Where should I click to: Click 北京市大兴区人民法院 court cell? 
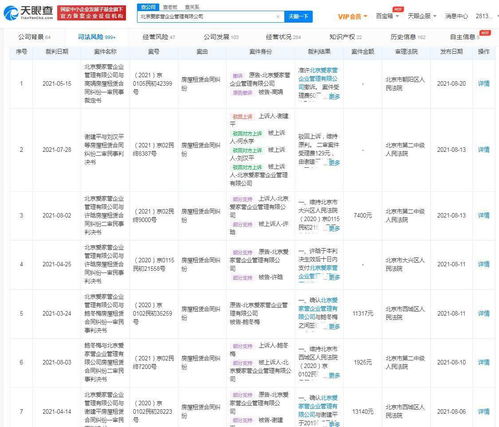(x=405, y=264)
